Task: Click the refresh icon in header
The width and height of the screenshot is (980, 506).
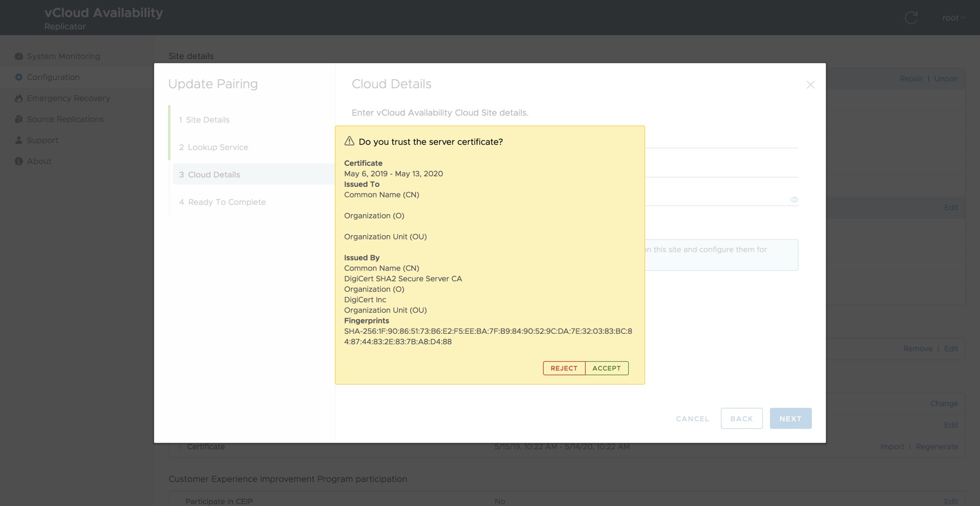Action: pos(911,18)
